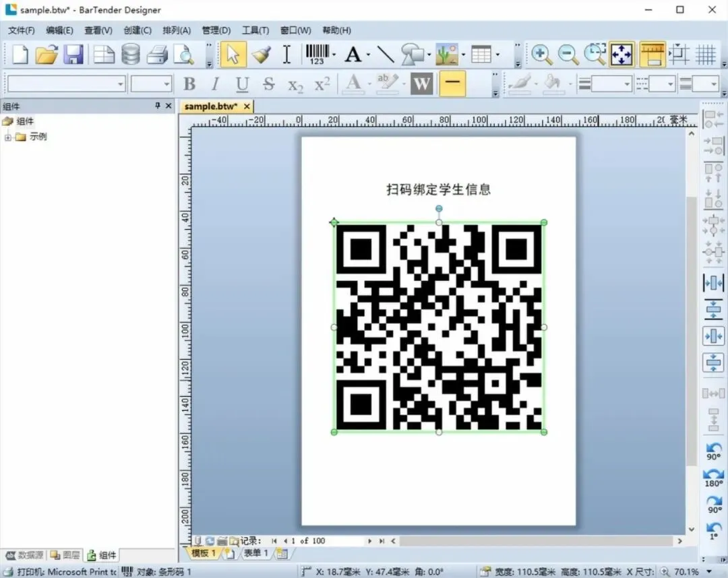
Task: Open print preview icon
Action: point(184,55)
